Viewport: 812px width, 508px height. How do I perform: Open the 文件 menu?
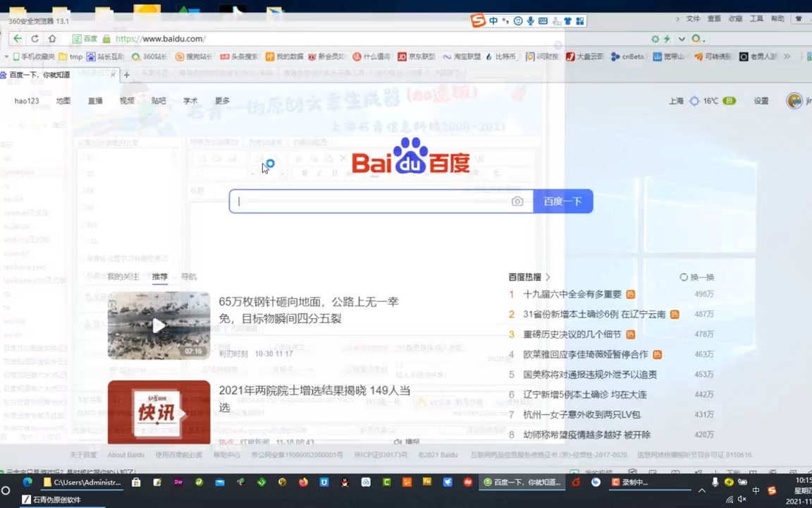click(693, 18)
